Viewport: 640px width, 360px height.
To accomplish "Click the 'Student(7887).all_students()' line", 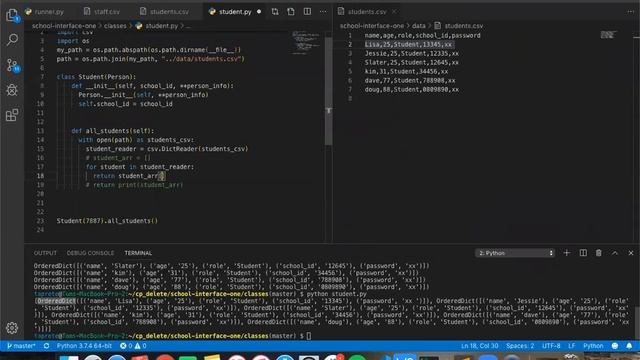I will pos(107,221).
